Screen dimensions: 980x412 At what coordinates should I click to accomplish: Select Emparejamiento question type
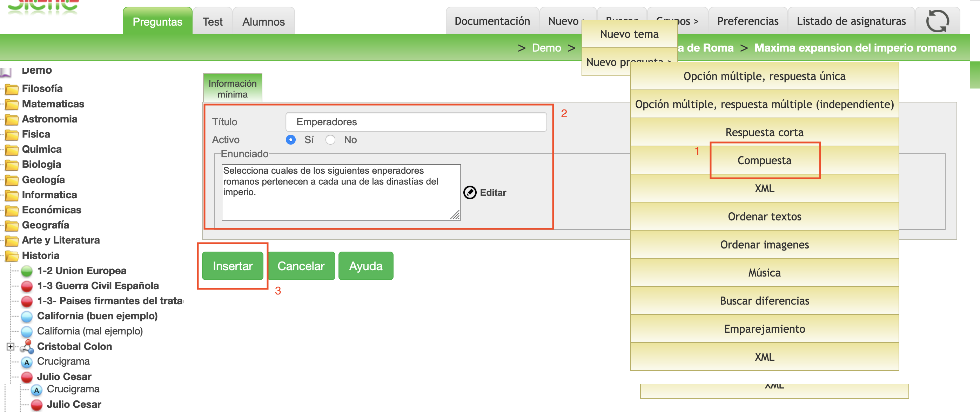point(764,328)
